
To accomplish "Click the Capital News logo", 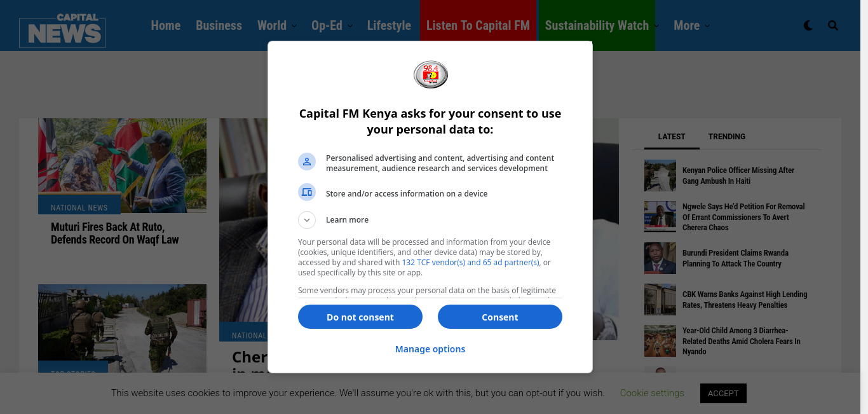I will click(x=62, y=31).
